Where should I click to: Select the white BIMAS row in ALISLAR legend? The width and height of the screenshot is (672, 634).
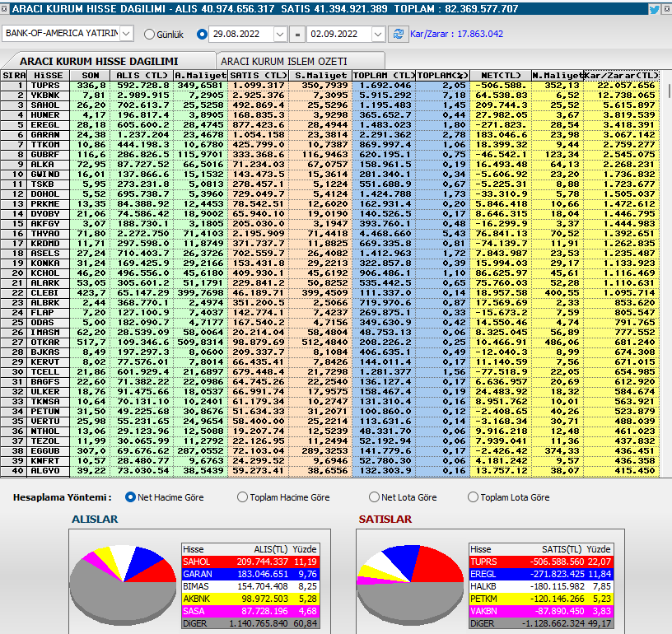click(250, 586)
